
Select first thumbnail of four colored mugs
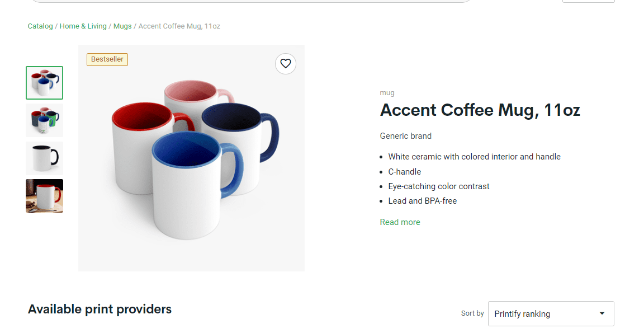[x=44, y=83]
